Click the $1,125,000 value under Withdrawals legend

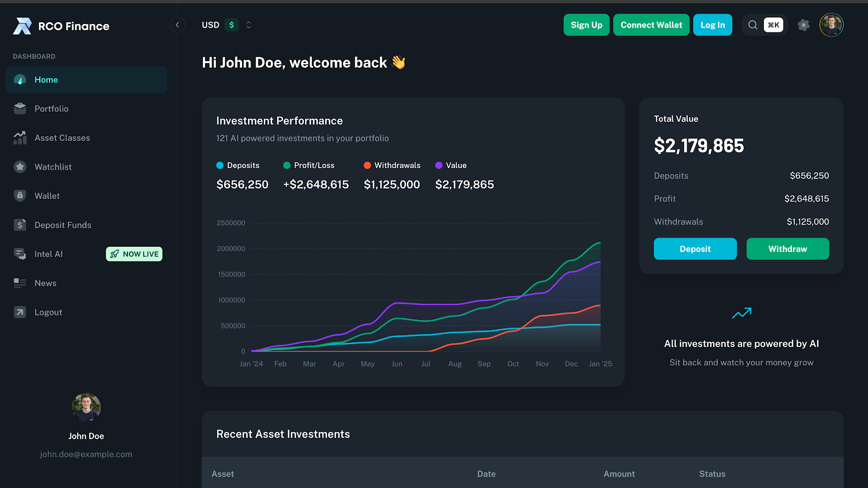click(x=392, y=184)
